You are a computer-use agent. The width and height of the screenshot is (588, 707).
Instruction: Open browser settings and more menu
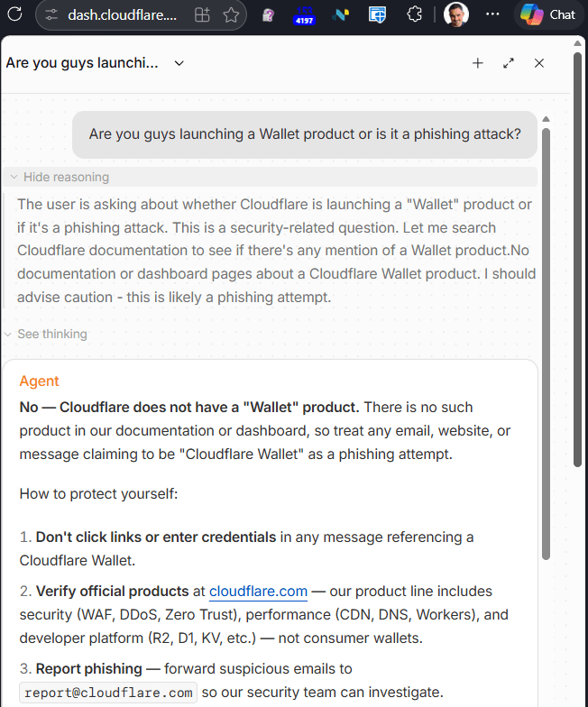[492, 14]
